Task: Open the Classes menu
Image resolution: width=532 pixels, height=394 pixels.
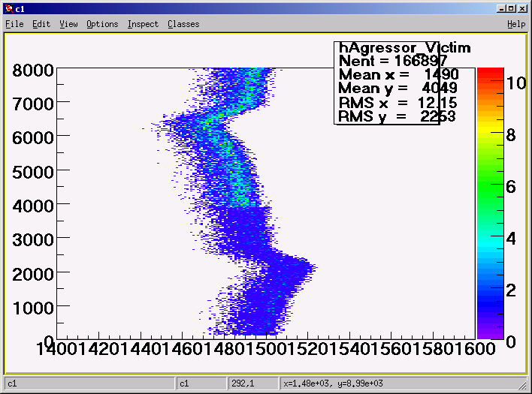Action: pos(183,24)
